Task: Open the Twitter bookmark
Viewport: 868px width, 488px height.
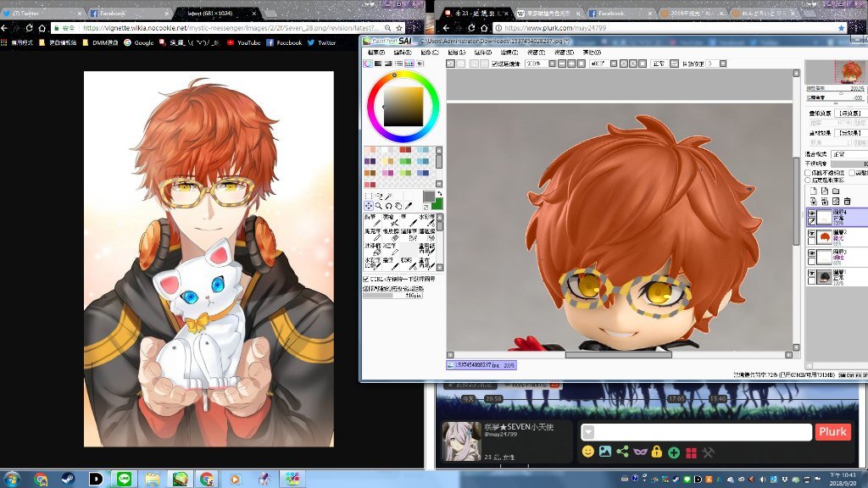Action: (x=321, y=42)
